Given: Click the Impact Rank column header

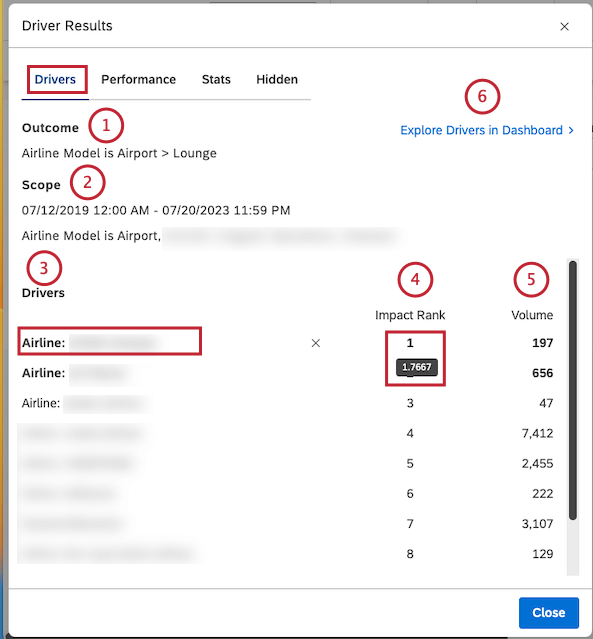Looking at the screenshot, I should pyautogui.click(x=410, y=315).
